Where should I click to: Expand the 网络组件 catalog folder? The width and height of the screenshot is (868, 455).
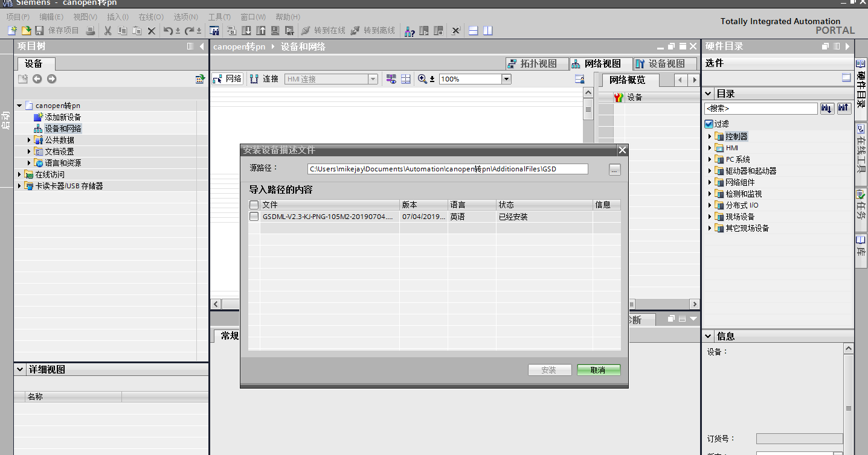pos(710,182)
